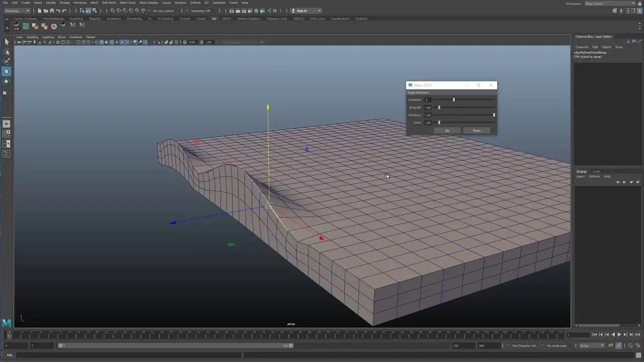Click the workspace lock icon
This screenshot has height=362, width=644.
click(x=639, y=4)
